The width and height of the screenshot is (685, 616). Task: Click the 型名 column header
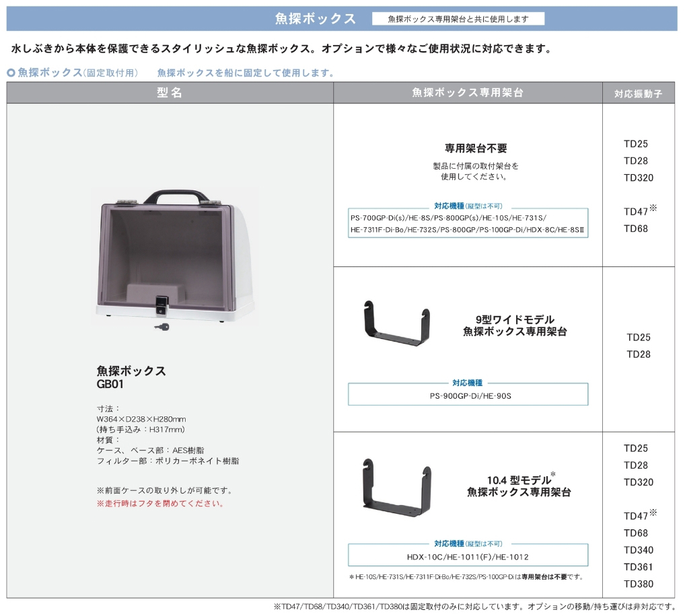[x=170, y=93]
